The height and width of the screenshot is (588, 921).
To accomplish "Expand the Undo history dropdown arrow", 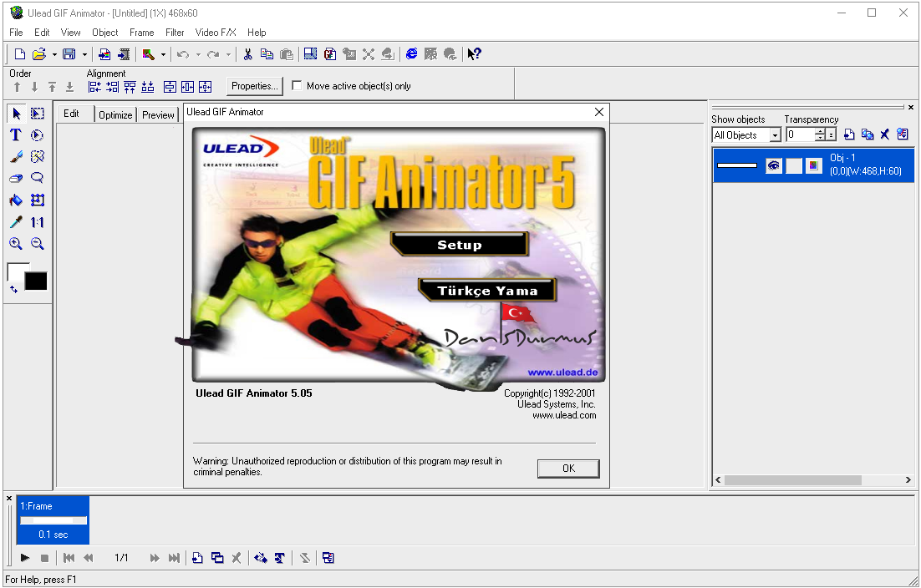I will coord(198,54).
